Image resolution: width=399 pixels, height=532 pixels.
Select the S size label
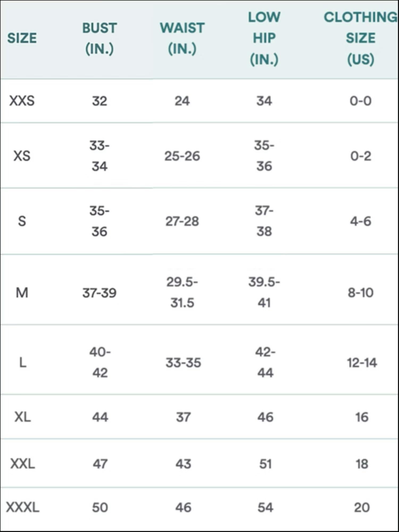(x=22, y=221)
